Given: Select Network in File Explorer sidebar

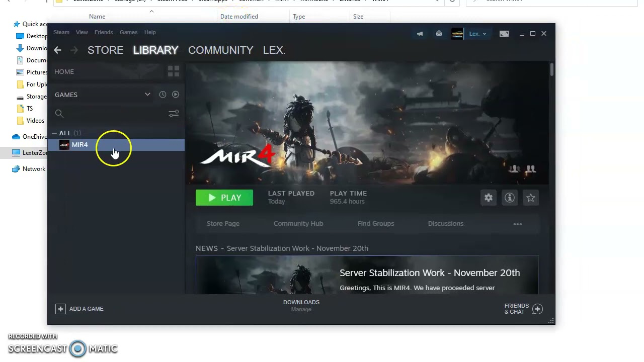Looking at the screenshot, I should coord(29,169).
